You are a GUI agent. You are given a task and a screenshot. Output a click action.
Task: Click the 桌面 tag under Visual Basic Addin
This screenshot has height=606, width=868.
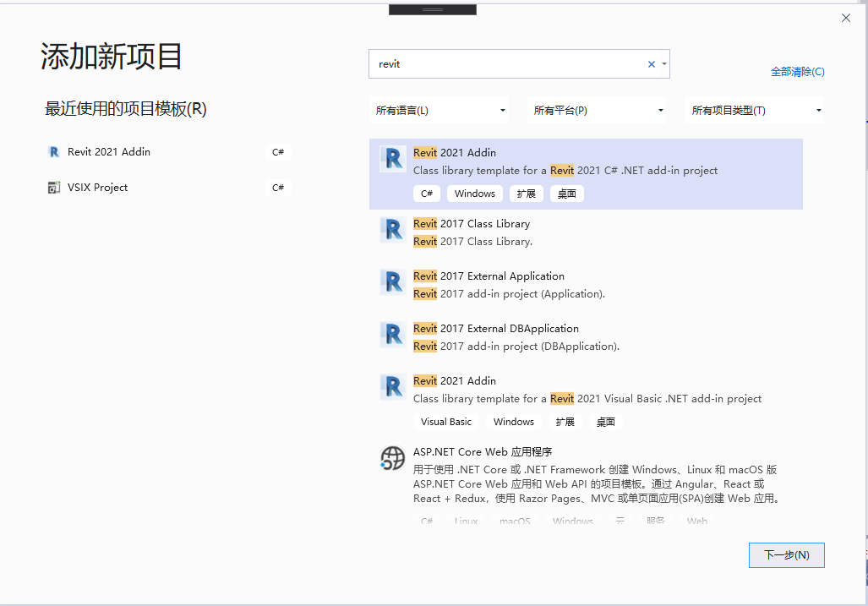tap(606, 422)
